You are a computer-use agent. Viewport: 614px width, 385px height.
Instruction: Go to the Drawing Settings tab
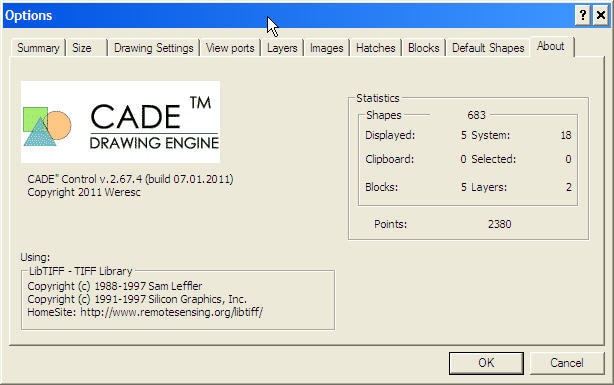[x=154, y=48]
